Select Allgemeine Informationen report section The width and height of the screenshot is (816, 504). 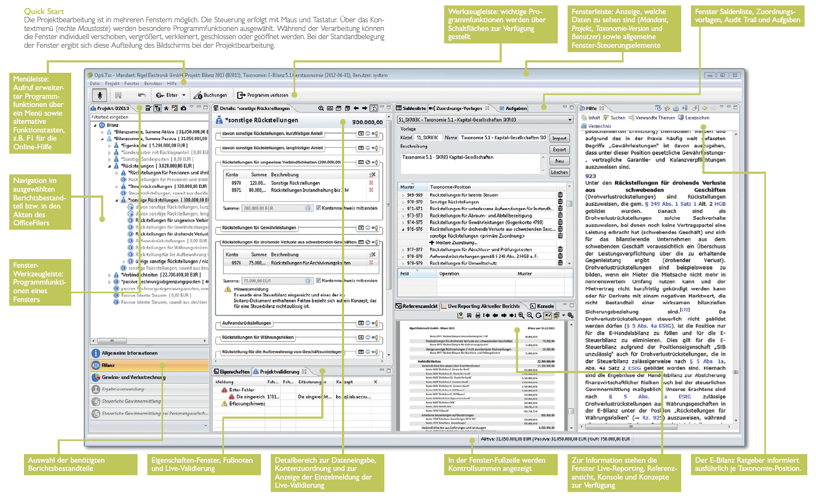point(149,353)
